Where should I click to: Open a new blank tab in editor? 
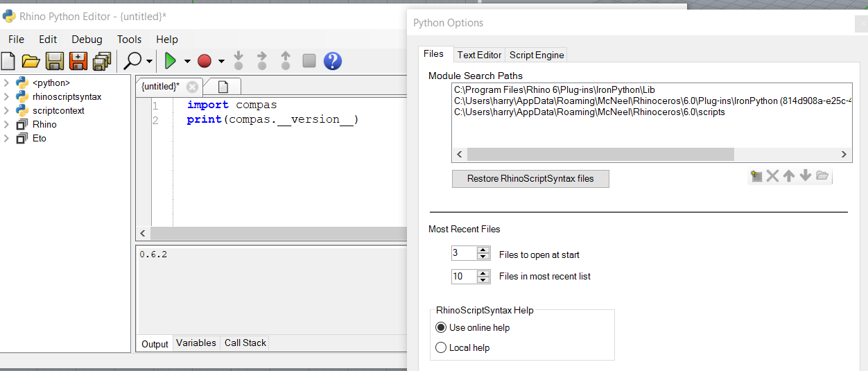click(223, 87)
